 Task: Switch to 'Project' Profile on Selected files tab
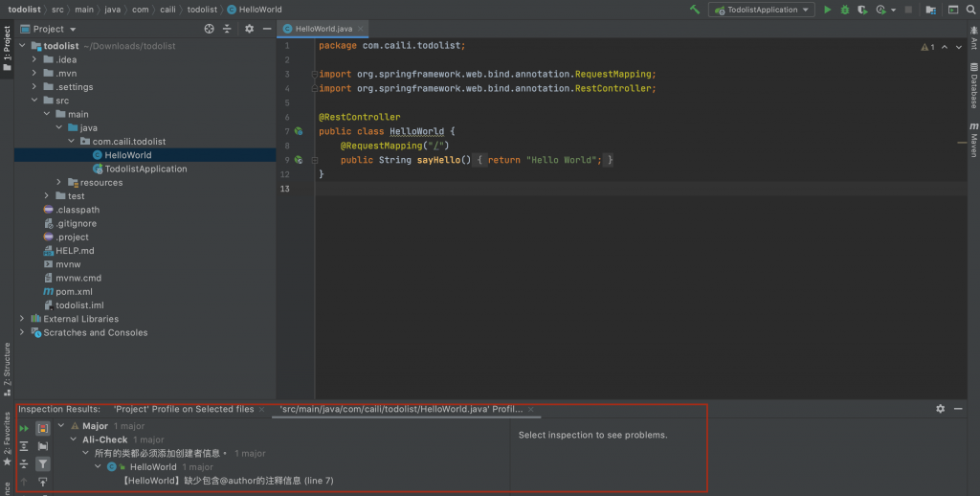(183, 409)
